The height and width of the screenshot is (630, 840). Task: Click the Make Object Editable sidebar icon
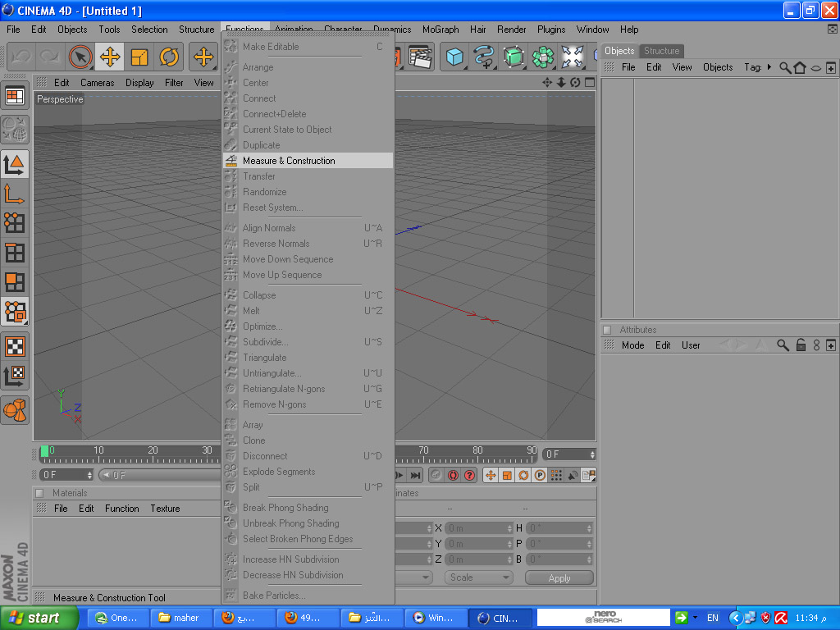click(15, 129)
